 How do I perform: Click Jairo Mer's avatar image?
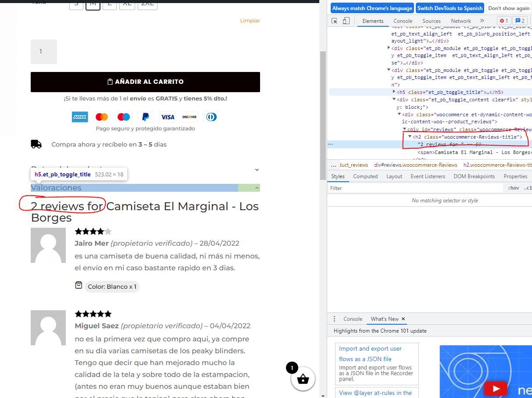48,245
